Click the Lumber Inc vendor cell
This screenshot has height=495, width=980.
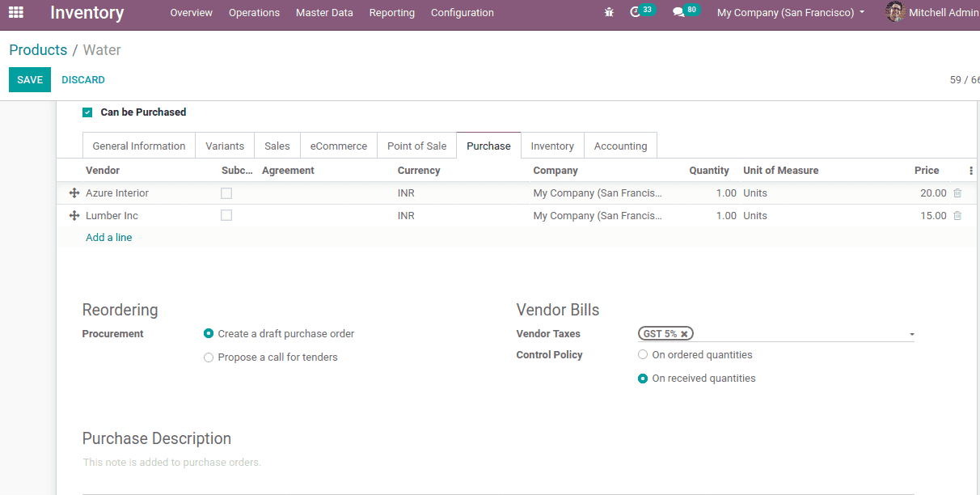112,216
